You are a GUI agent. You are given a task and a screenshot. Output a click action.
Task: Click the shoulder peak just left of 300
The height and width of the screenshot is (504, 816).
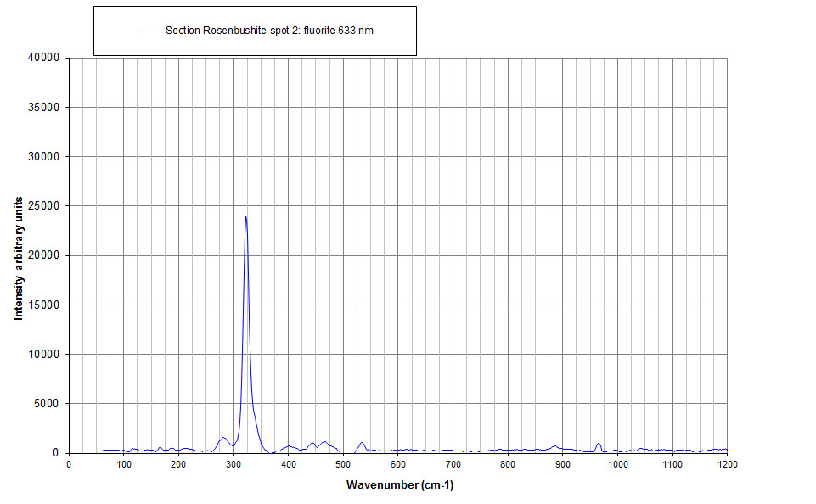223,438
